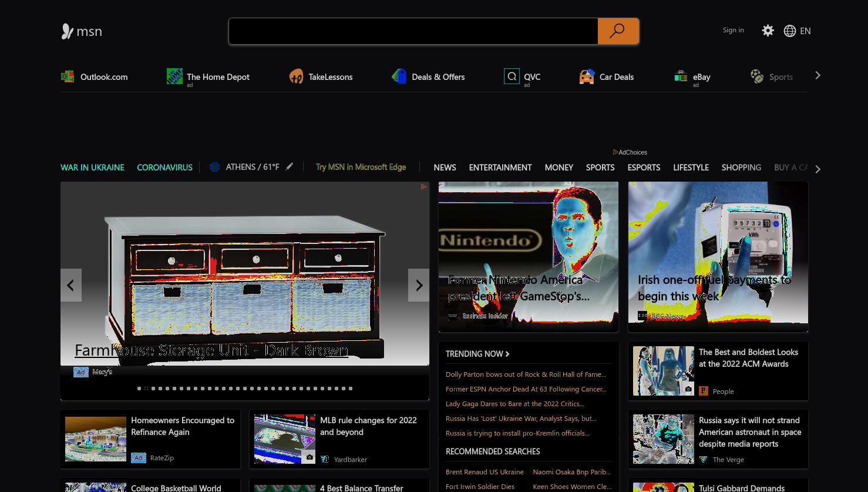The image size is (868, 492).
Task: Open Former ESPN Anchor Dead trending link
Action: click(526, 389)
